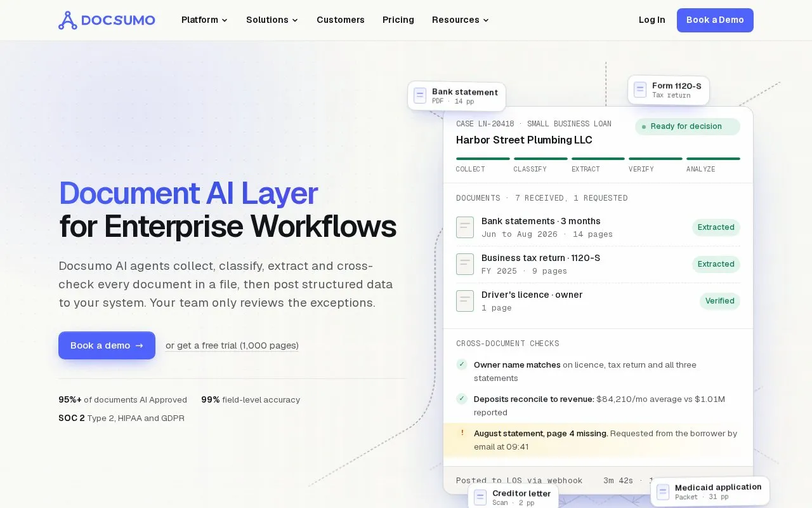Click the Docsumo logo icon

pos(68,20)
